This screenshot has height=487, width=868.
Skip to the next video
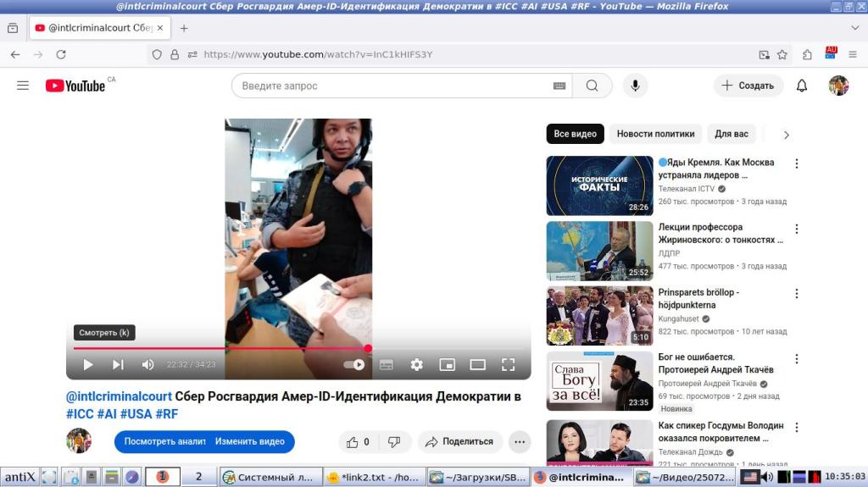point(118,365)
